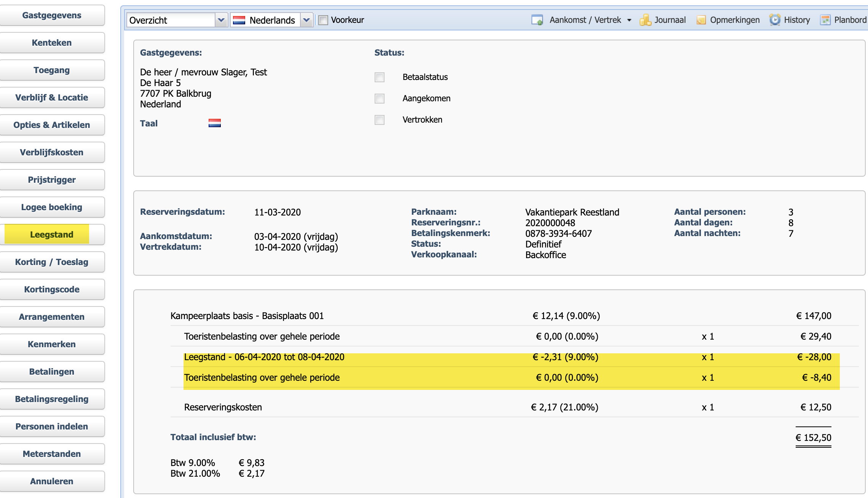This screenshot has height=498, width=868.
Task: Click the Planbord grid icon
Action: (825, 20)
